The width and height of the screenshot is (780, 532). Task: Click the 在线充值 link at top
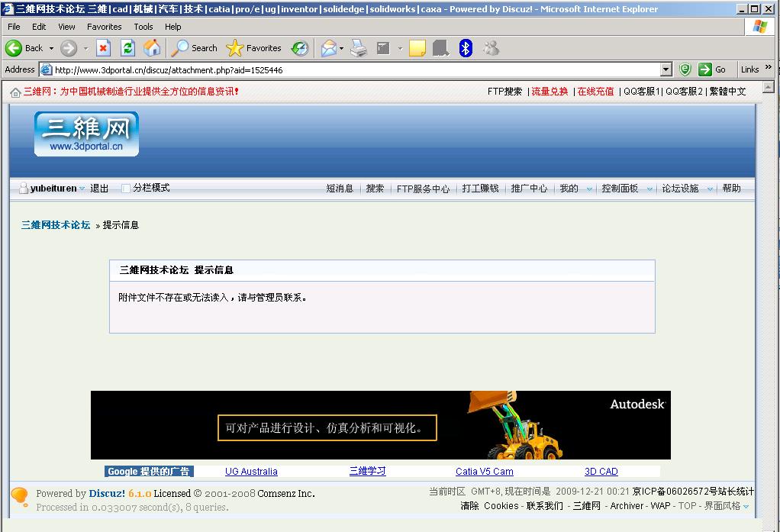pos(595,92)
